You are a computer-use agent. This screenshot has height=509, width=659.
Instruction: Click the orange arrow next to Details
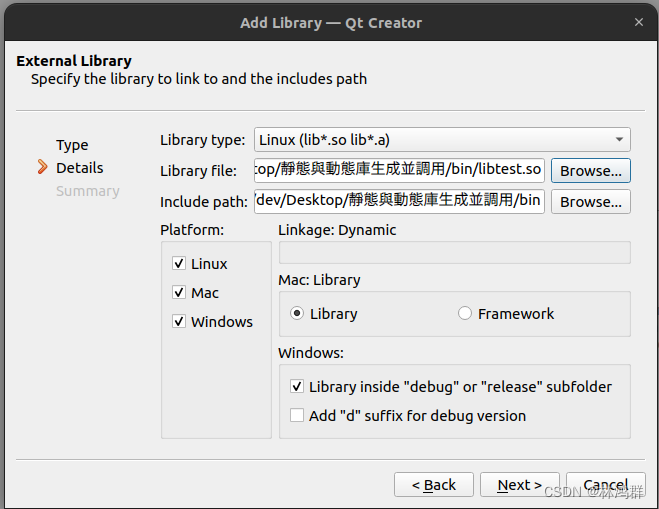pyautogui.click(x=42, y=167)
